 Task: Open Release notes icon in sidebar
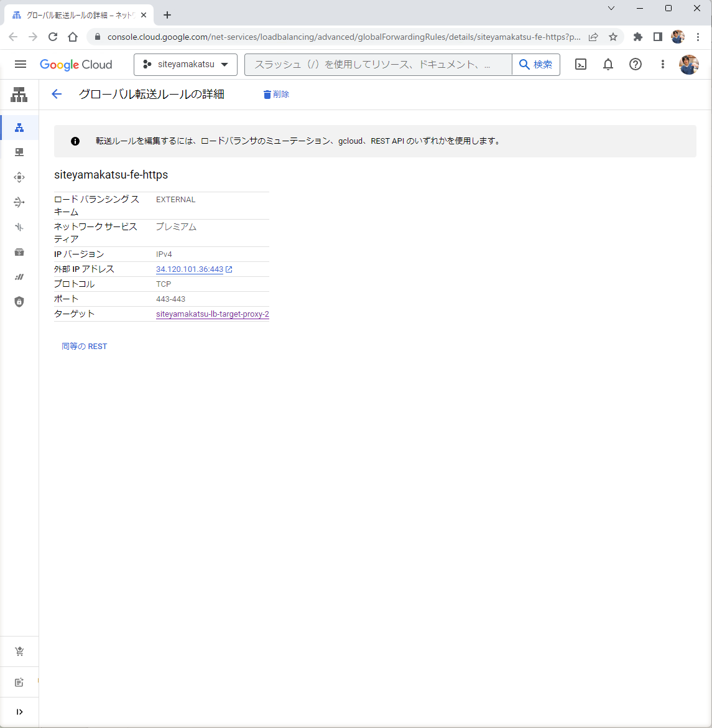(x=19, y=683)
